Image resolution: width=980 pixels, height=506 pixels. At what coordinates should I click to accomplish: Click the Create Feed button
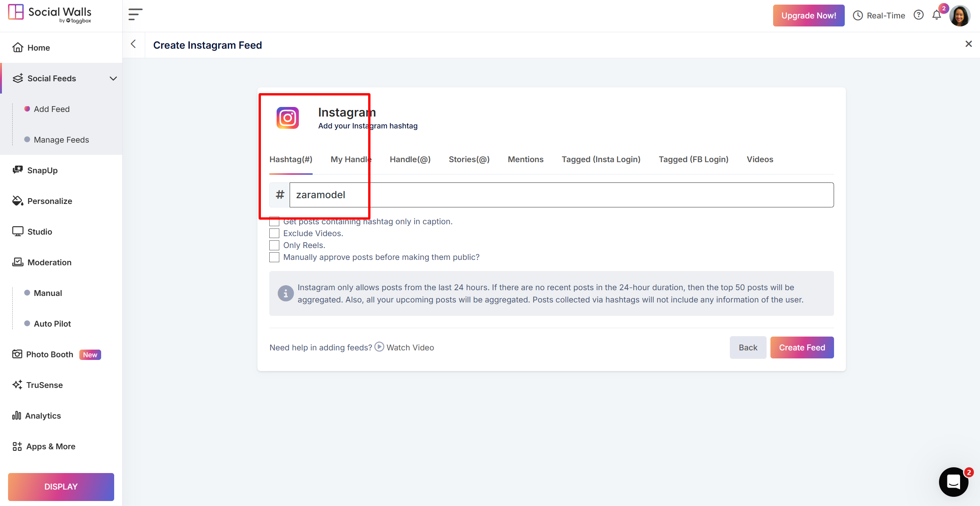pos(802,348)
